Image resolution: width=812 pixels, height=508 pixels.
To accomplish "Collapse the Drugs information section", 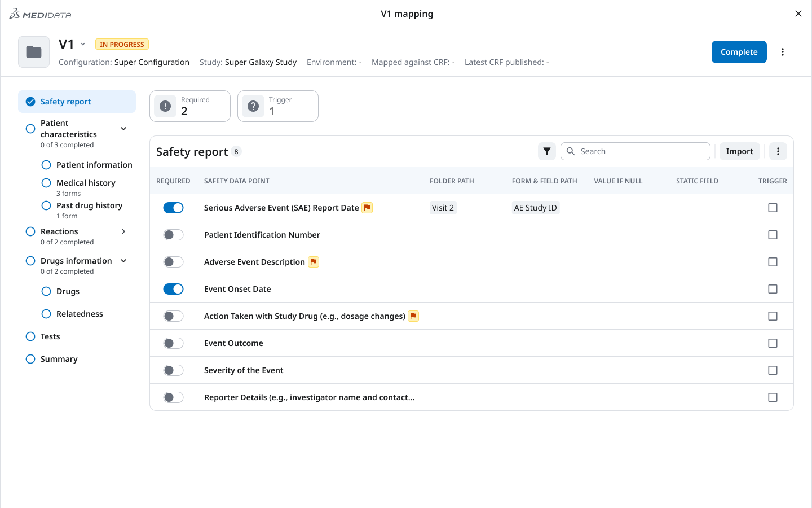I will pos(123,261).
